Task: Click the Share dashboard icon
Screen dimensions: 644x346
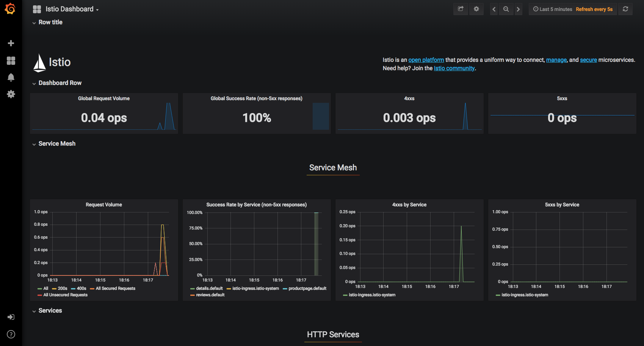Action: pos(461,9)
